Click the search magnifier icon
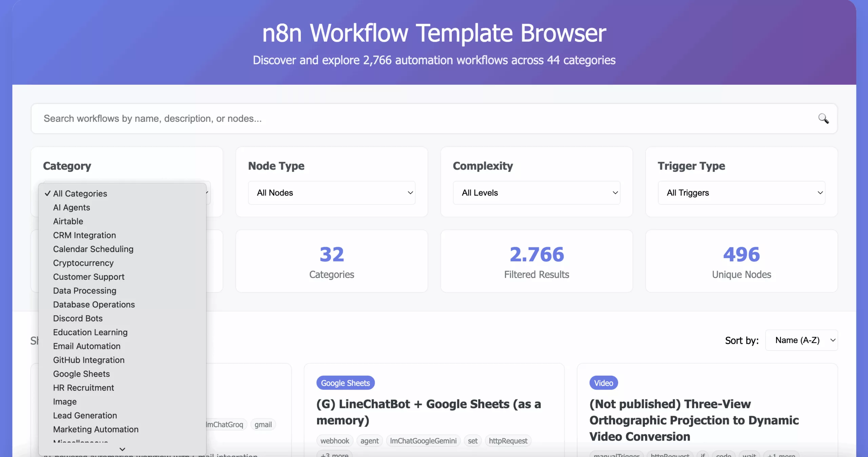The height and width of the screenshot is (457, 868). point(823,119)
